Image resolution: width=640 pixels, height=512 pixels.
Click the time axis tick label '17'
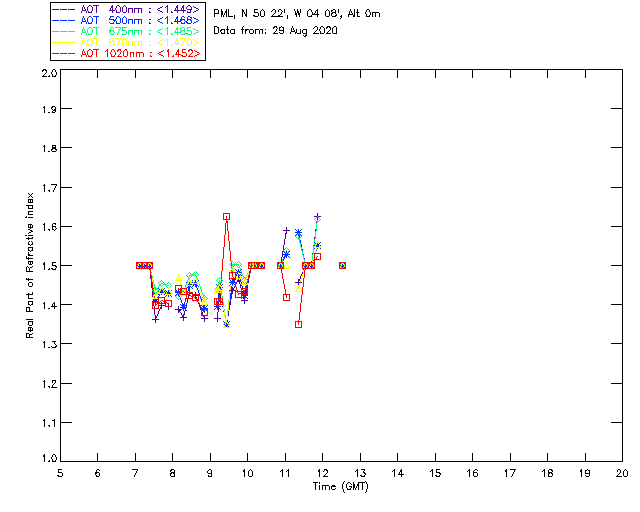click(x=510, y=473)
